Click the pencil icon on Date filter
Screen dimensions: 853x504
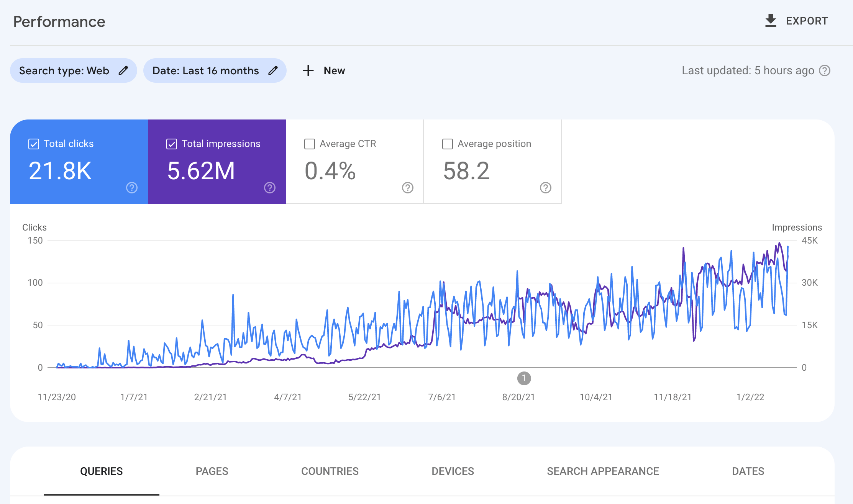point(273,70)
